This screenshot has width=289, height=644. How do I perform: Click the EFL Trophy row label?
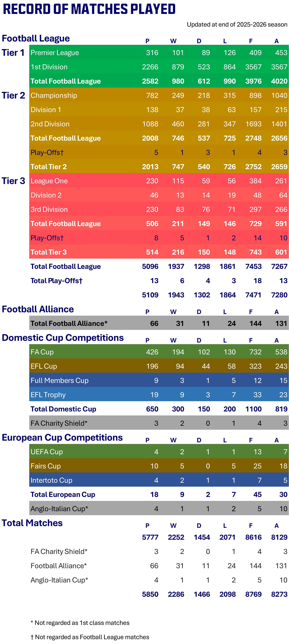(x=48, y=394)
